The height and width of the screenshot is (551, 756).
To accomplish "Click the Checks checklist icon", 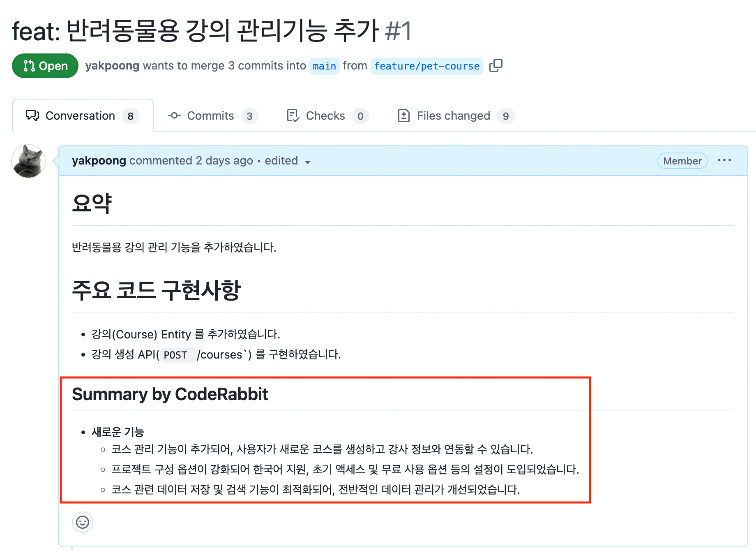I will tap(293, 116).
